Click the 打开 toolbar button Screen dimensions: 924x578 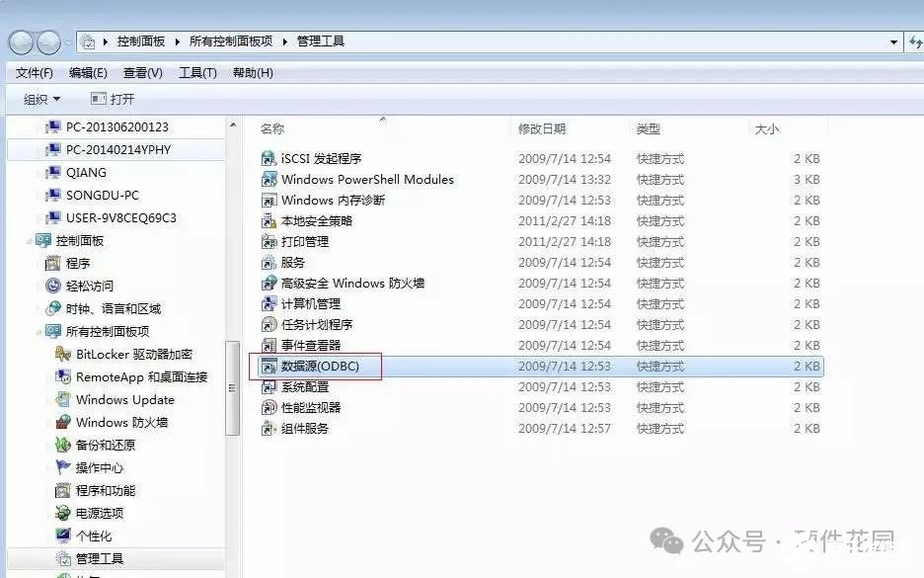tap(113, 99)
